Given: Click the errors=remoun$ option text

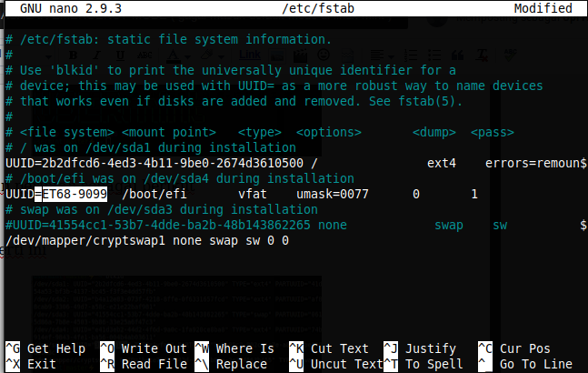Looking at the screenshot, I should click(x=536, y=163).
